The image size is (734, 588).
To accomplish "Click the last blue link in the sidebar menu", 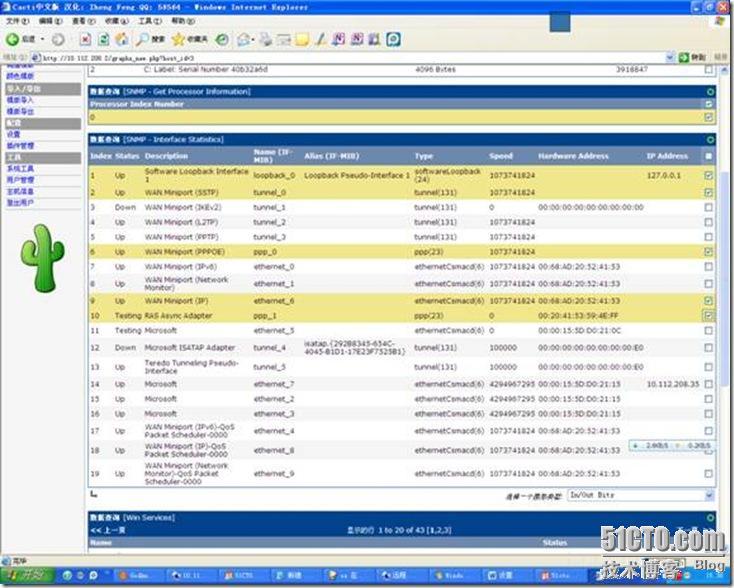I will [x=20, y=203].
